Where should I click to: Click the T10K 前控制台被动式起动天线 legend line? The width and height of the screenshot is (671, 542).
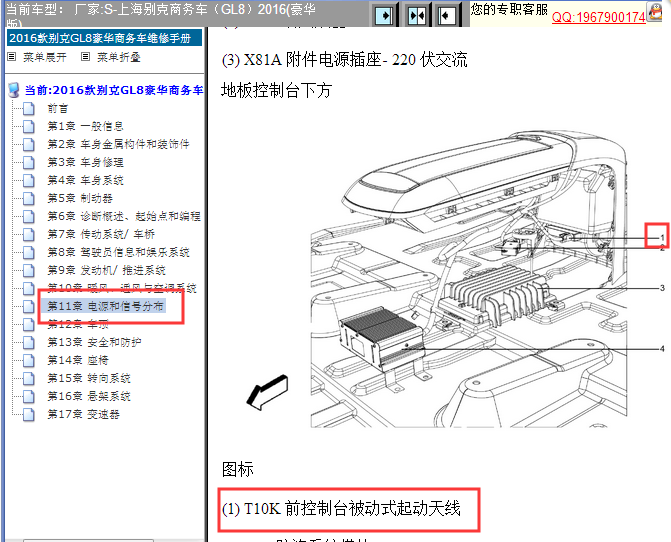click(x=341, y=509)
